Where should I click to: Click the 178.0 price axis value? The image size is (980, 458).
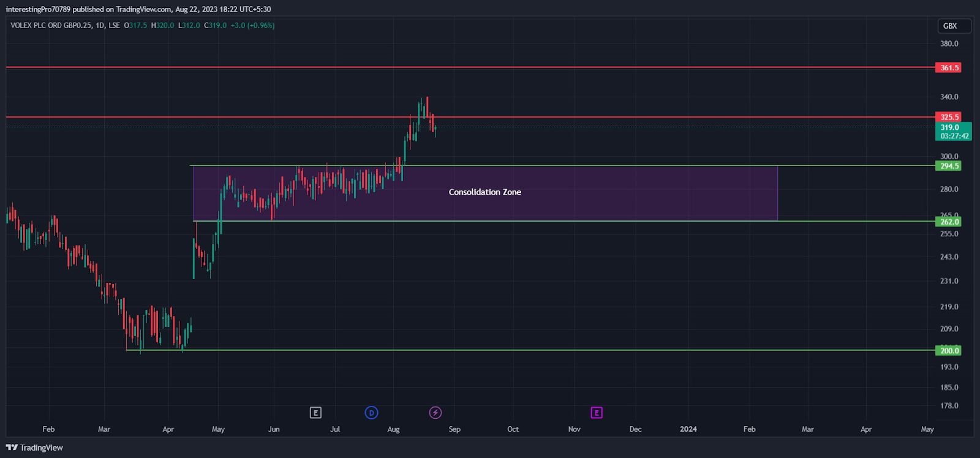tap(949, 405)
